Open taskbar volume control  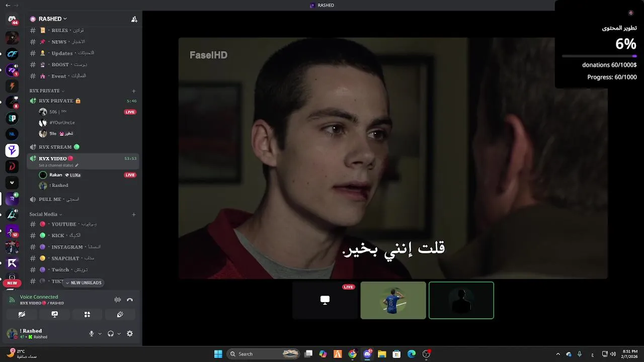613,354
